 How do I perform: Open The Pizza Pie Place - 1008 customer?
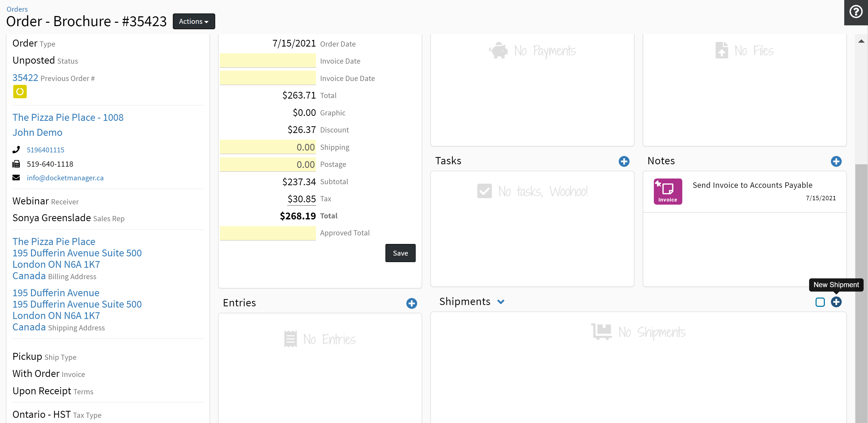tap(68, 117)
